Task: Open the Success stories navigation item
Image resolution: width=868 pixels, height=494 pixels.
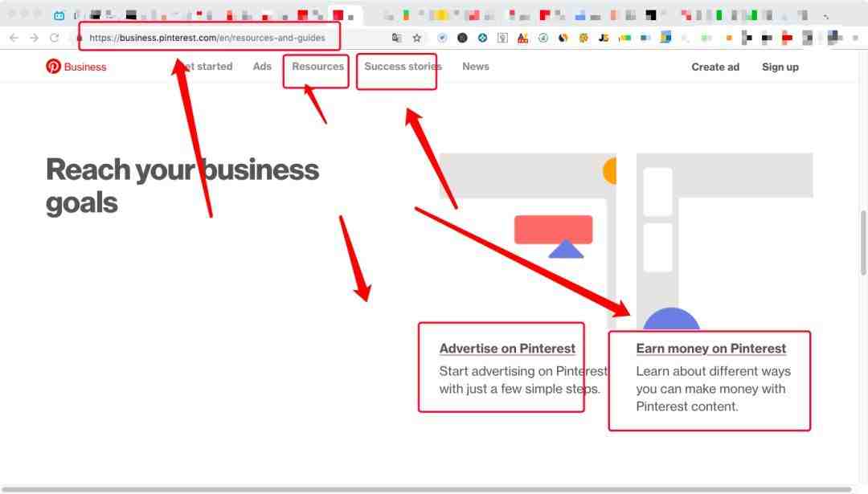Action: (403, 67)
